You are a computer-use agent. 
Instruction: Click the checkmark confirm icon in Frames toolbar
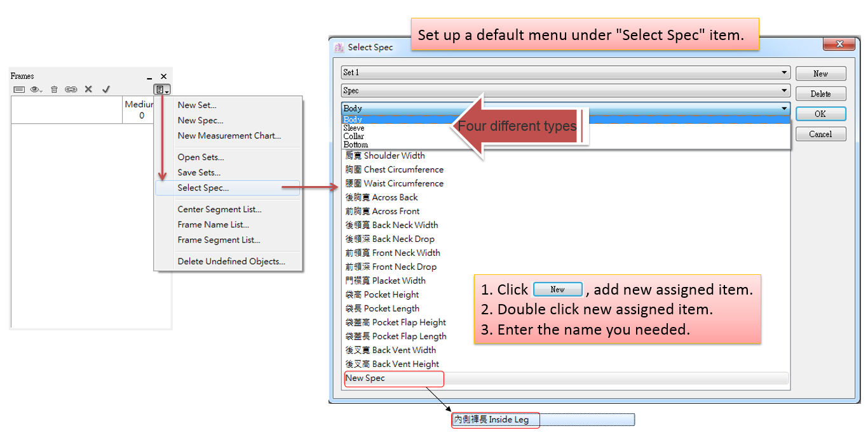pyautogui.click(x=106, y=90)
